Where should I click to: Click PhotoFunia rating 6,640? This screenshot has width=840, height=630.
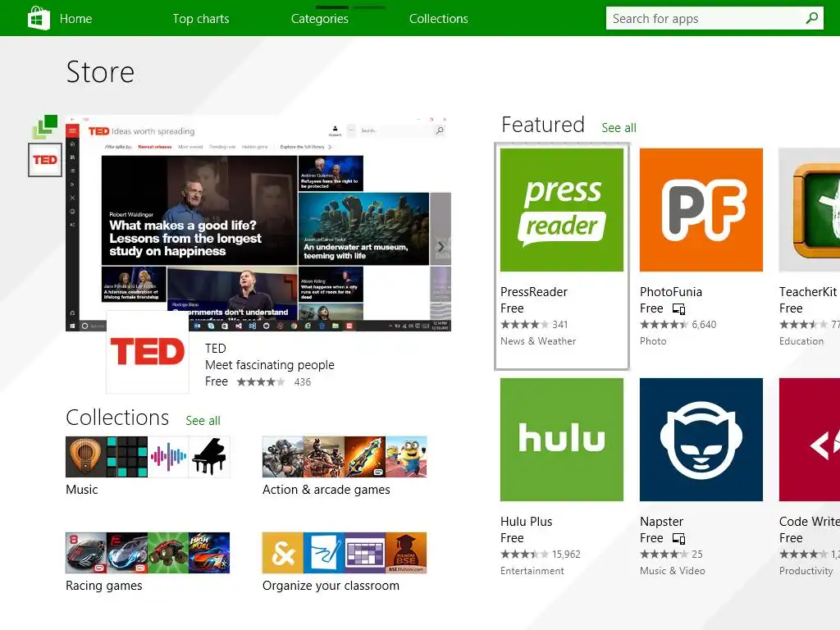coord(678,325)
